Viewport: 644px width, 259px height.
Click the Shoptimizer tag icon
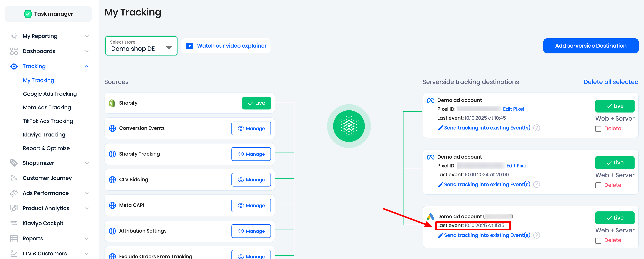[14, 163]
